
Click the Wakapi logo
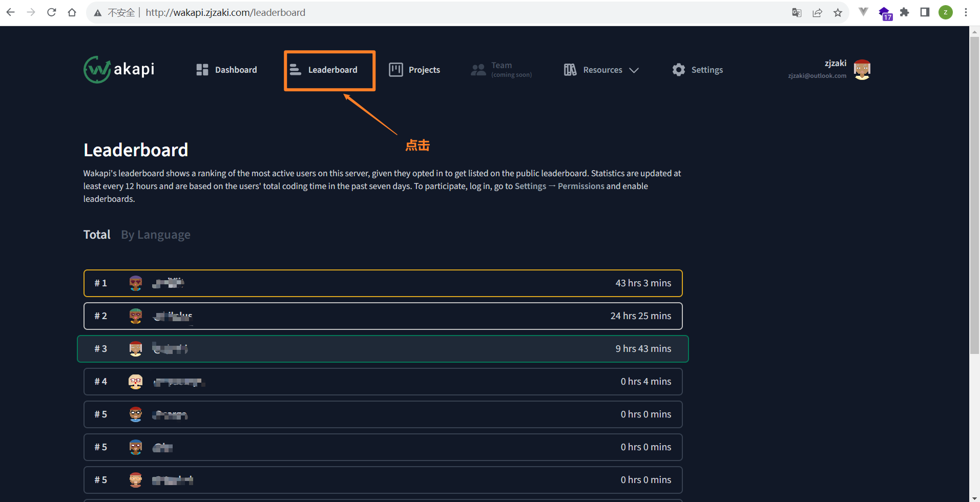coord(119,69)
